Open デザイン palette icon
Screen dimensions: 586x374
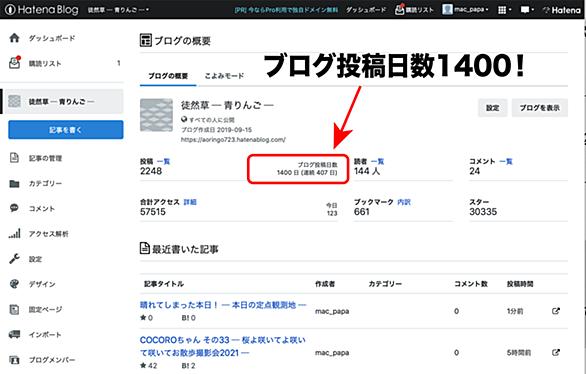(x=14, y=284)
